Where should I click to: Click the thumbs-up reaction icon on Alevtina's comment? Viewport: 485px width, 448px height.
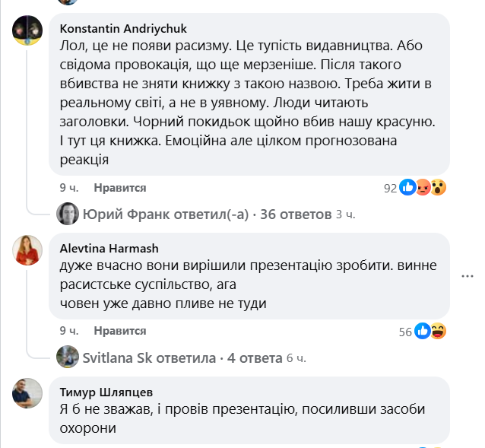423,331
